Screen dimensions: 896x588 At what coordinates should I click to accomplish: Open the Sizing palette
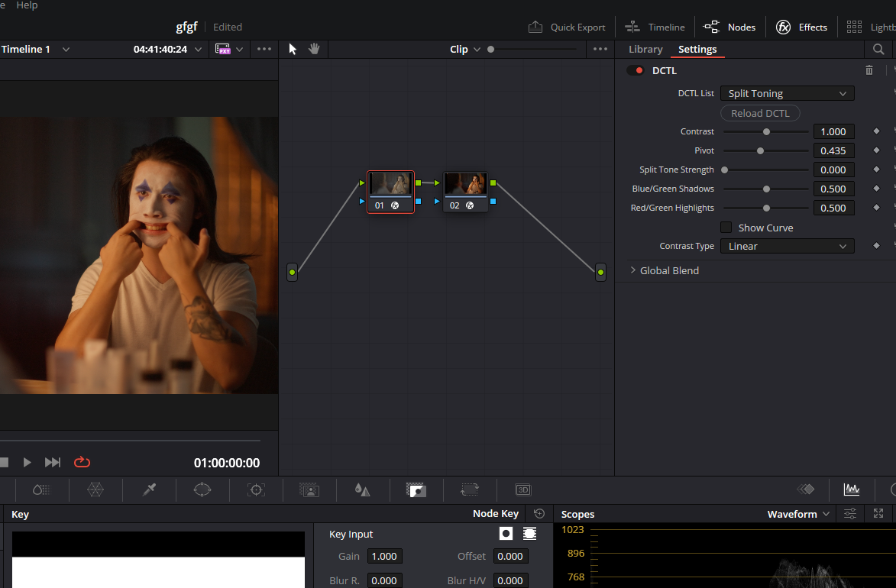[x=469, y=489]
